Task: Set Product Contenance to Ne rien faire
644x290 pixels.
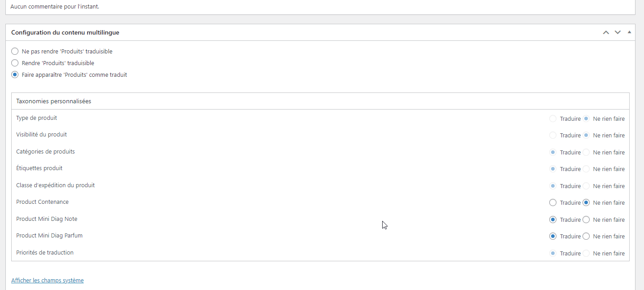Action: pos(586,203)
